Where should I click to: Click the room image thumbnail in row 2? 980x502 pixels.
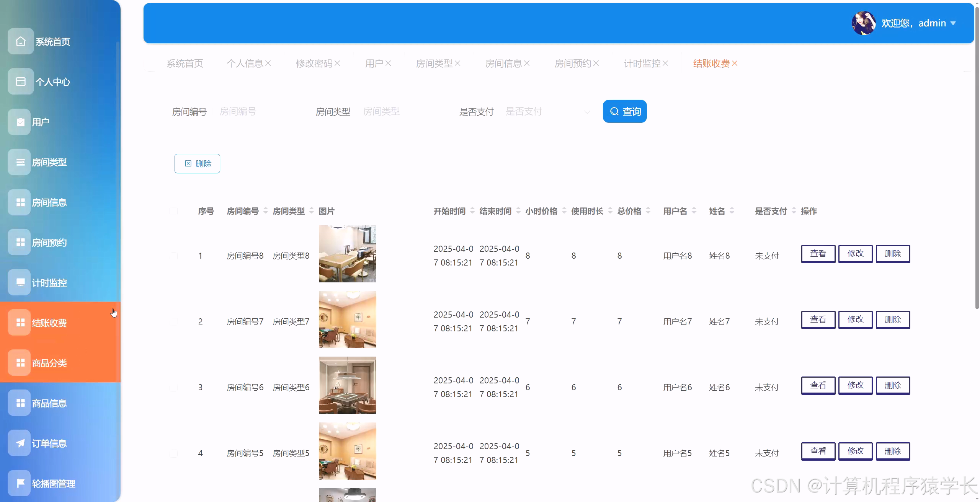click(x=347, y=319)
